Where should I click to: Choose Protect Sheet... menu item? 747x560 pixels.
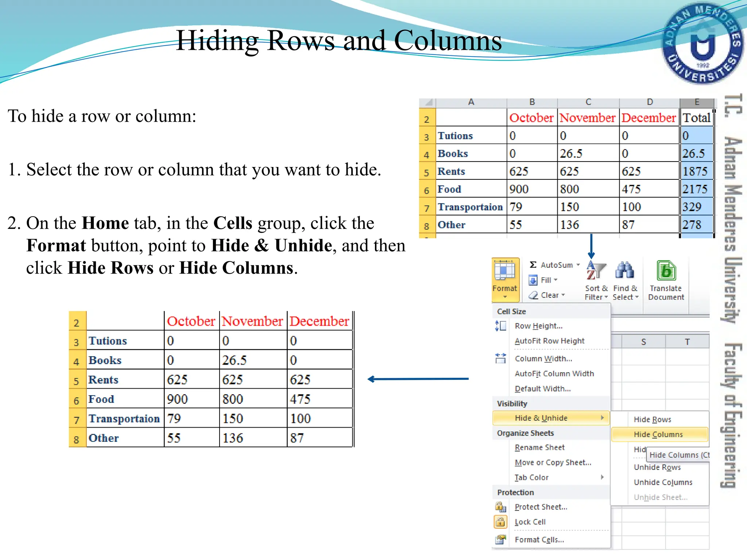pyautogui.click(x=551, y=507)
